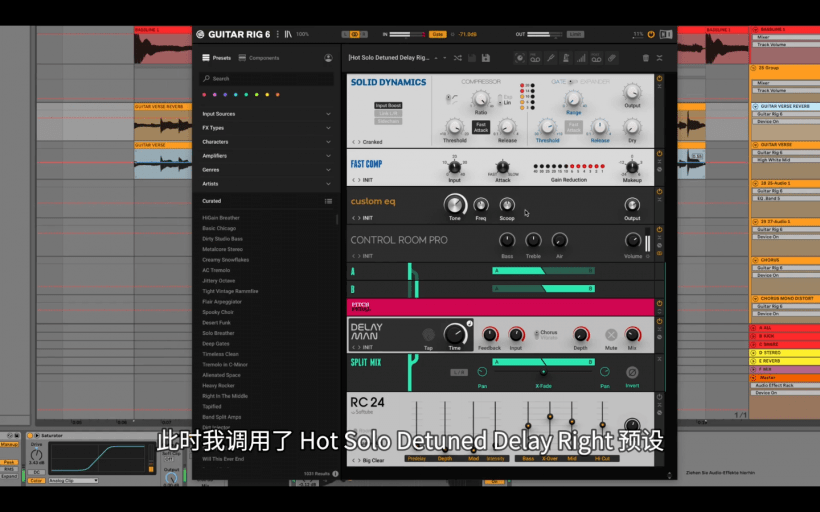
Task: Expand the Amplifiers filter section
Action: pos(265,156)
